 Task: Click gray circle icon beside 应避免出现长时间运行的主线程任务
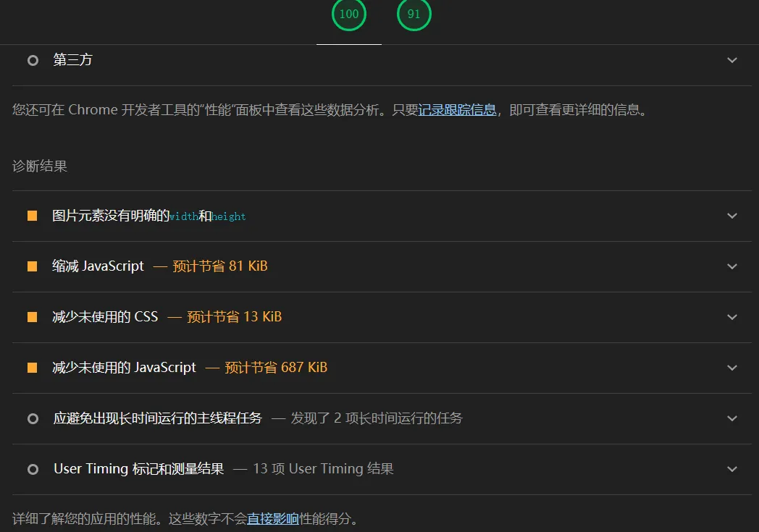click(33, 418)
